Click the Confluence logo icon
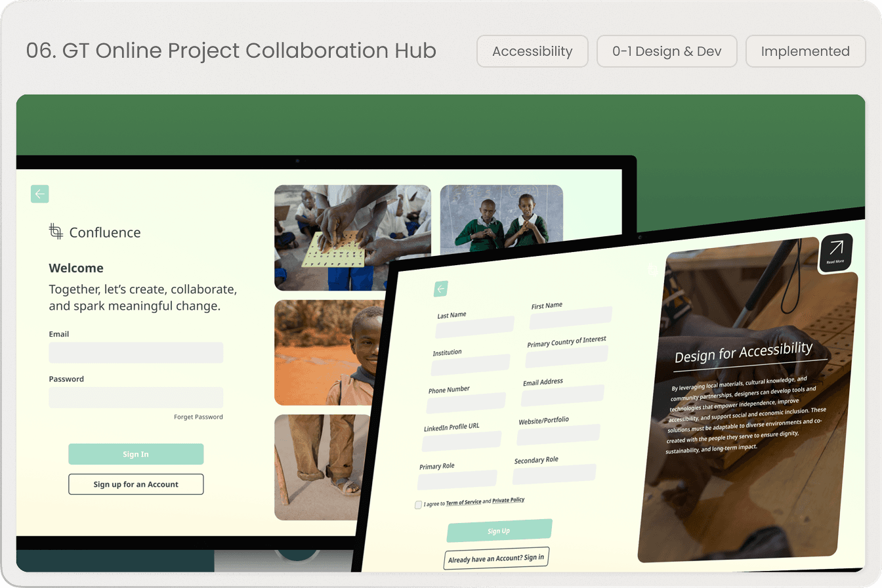 point(56,231)
